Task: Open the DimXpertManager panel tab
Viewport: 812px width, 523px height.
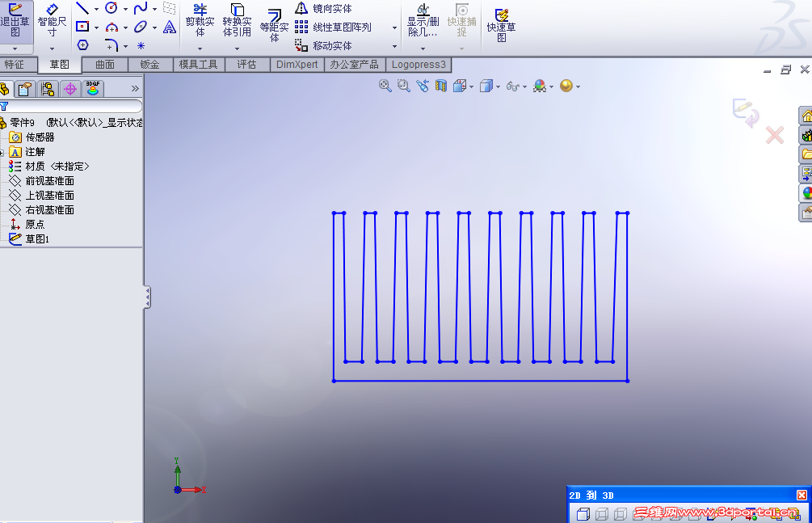Action: (x=70, y=89)
